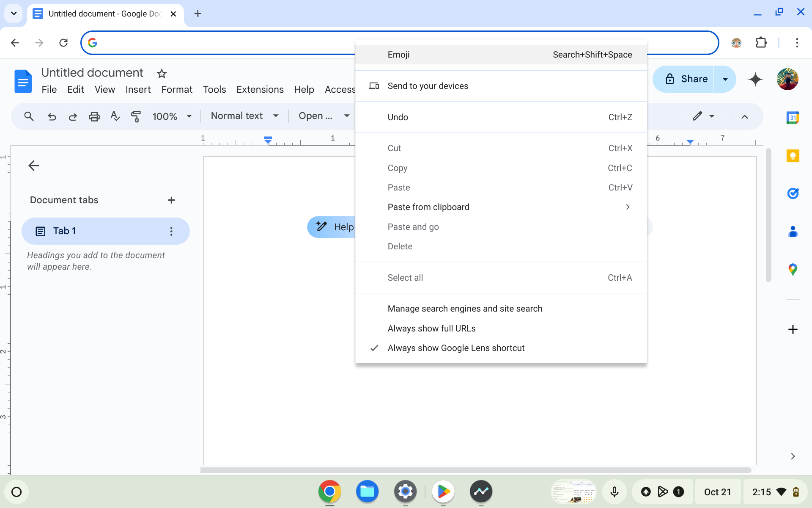This screenshot has width=812, height=508.
Task: Star the Untitled document
Action: tap(162, 74)
